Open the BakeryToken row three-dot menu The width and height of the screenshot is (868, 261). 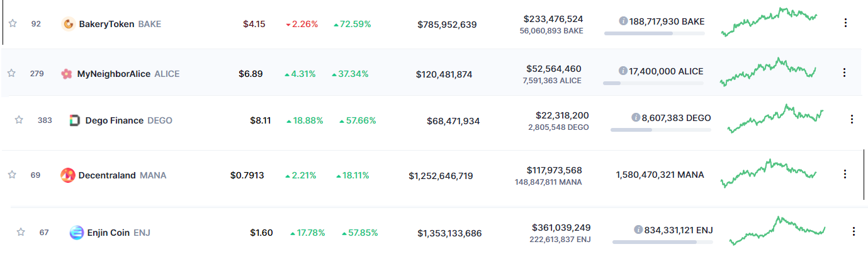point(845,23)
